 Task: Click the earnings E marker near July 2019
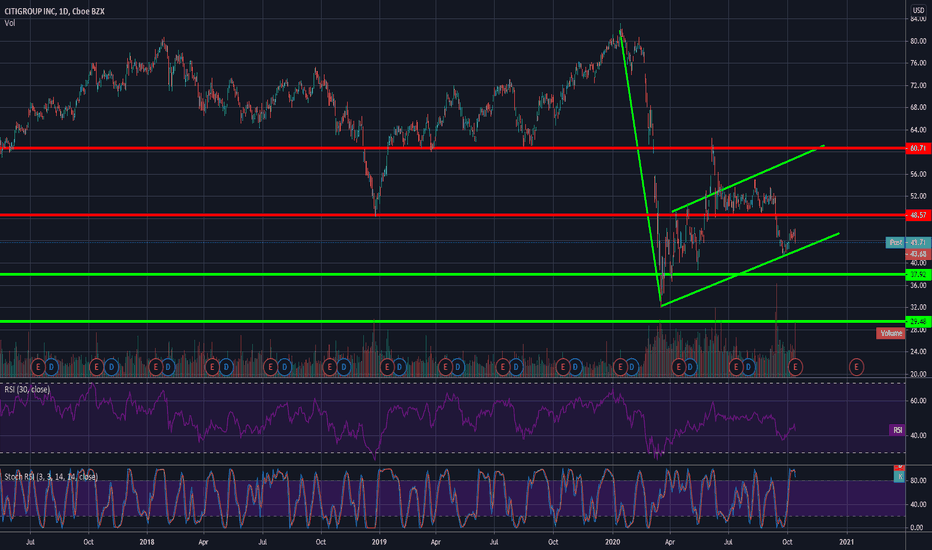coord(503,367)
